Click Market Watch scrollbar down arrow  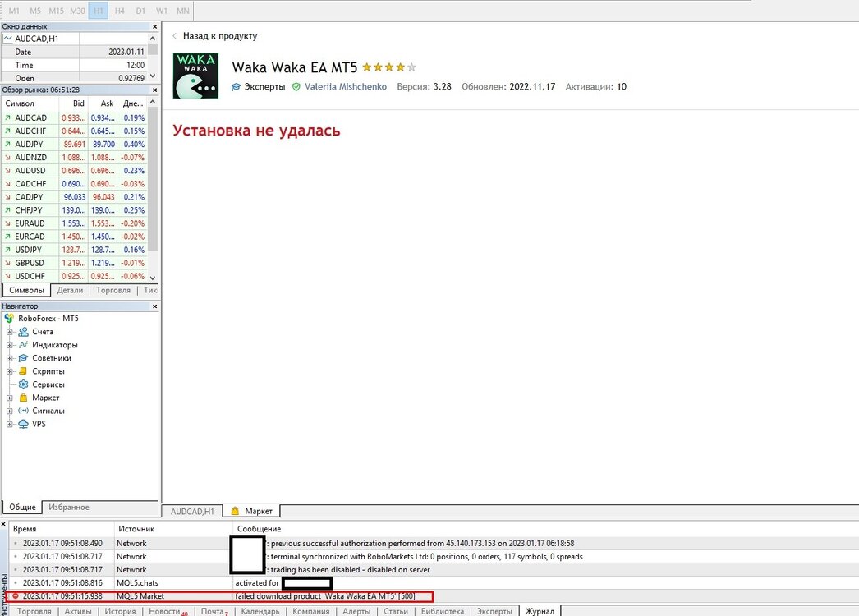tap(153, 278)
